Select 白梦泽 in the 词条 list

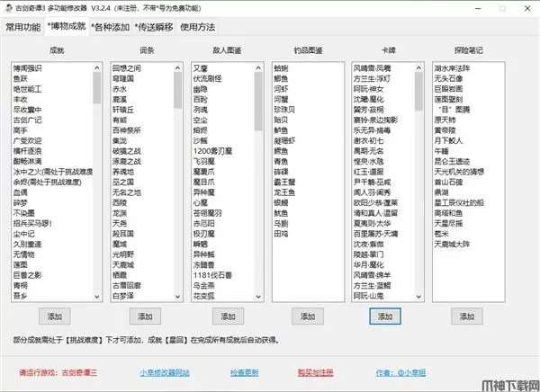[x=123, y=296]
